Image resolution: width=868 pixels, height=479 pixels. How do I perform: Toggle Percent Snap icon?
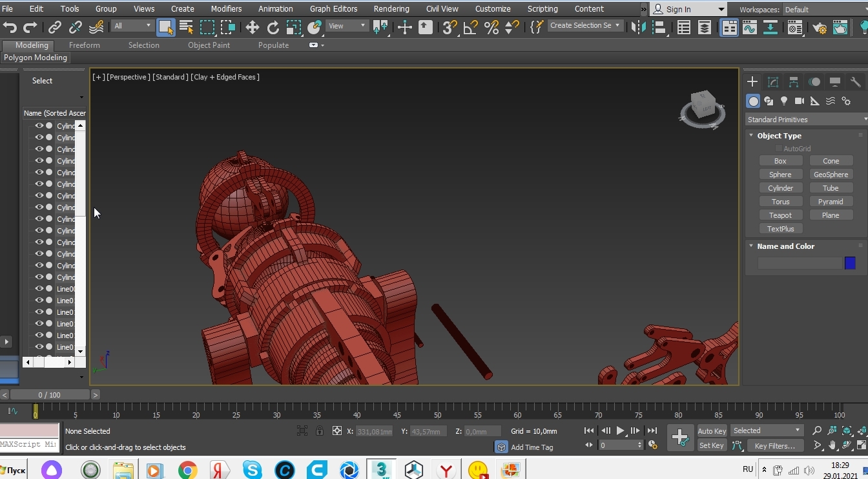point(491,27)
